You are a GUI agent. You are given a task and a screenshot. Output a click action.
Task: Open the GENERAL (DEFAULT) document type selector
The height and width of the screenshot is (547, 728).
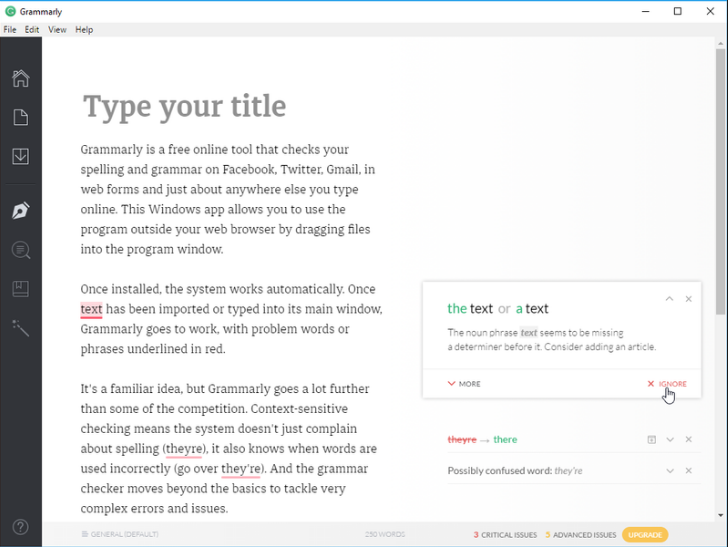120,534
